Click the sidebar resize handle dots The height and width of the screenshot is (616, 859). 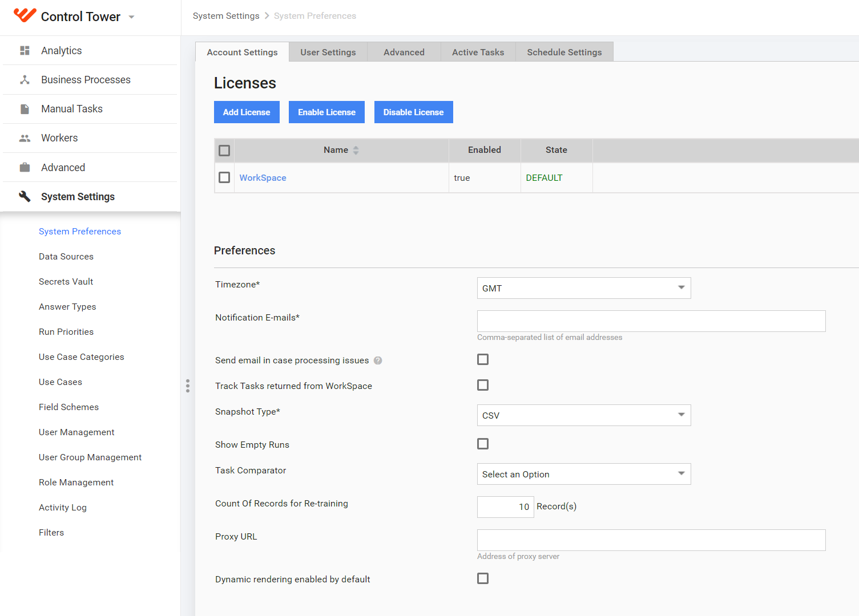point(188,386)
